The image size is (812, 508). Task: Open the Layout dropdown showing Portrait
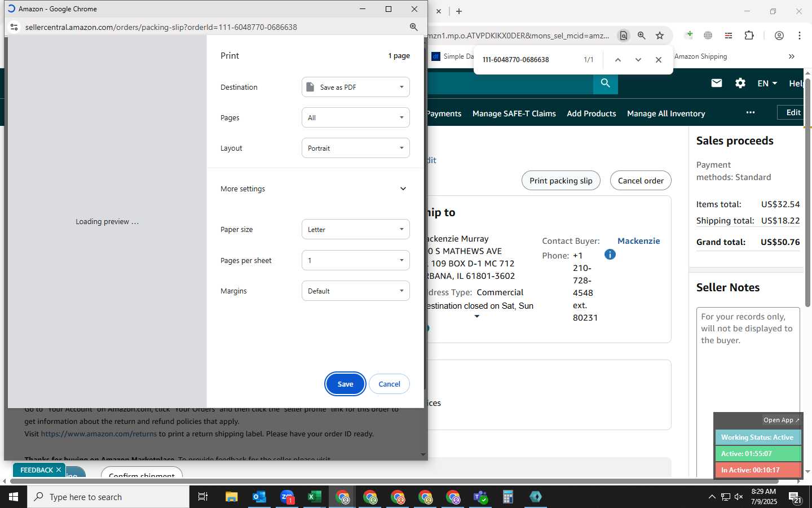coord(356,148)
